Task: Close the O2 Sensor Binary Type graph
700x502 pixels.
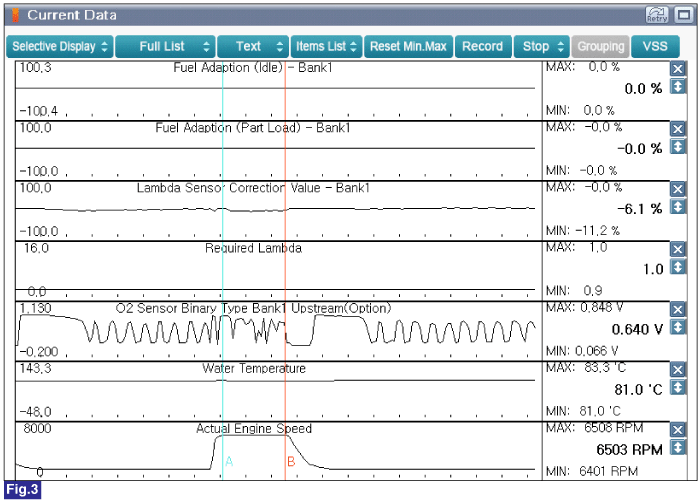Action: tap(678, 310)
